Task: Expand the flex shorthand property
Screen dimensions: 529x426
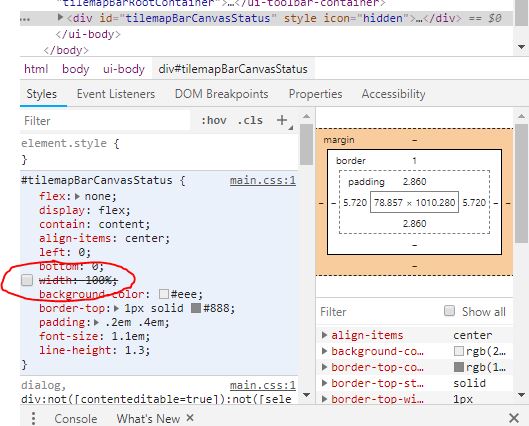Action: click(77, 196)
